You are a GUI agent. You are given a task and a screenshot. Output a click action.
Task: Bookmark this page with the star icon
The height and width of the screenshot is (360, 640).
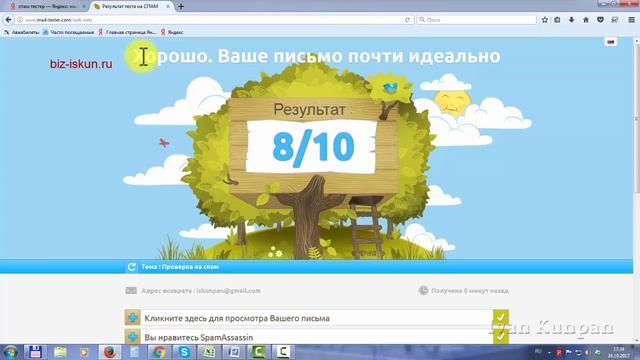544,20
